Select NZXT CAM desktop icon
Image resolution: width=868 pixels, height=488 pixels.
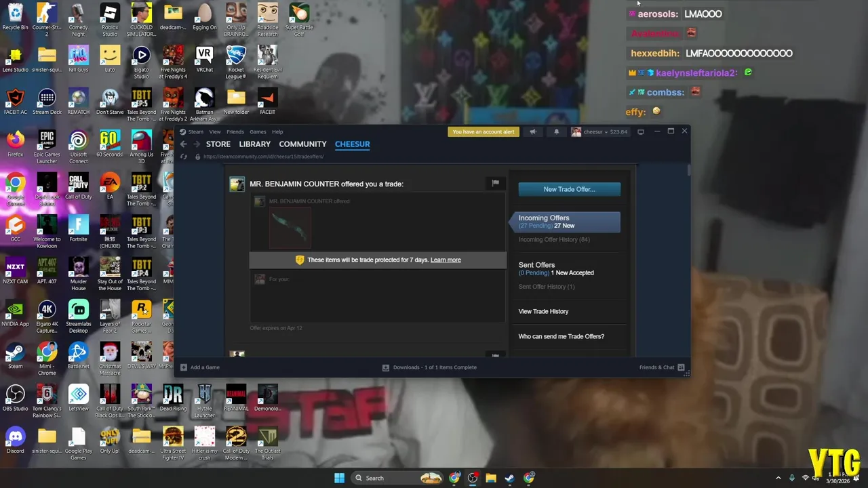click(x=15, y=271)
